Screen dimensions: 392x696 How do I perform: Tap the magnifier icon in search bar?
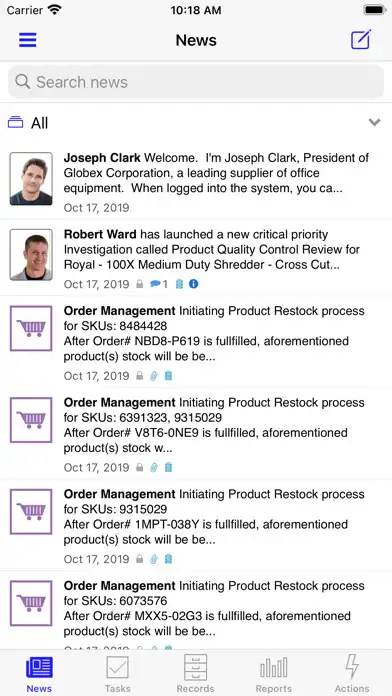click(23, 82)
